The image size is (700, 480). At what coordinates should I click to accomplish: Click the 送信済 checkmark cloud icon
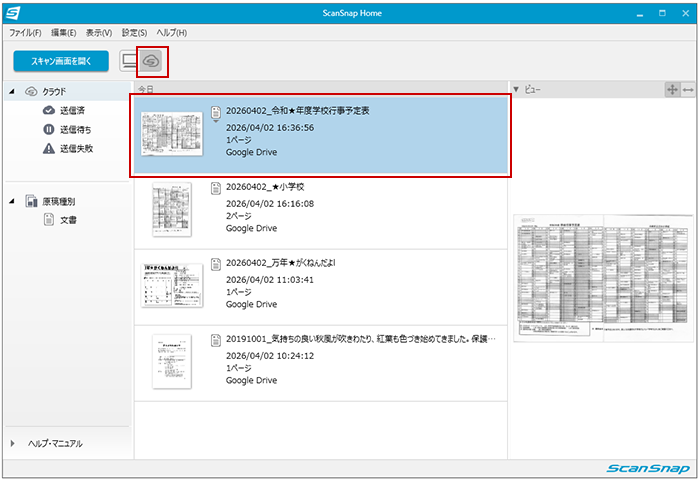pos(49,110)
